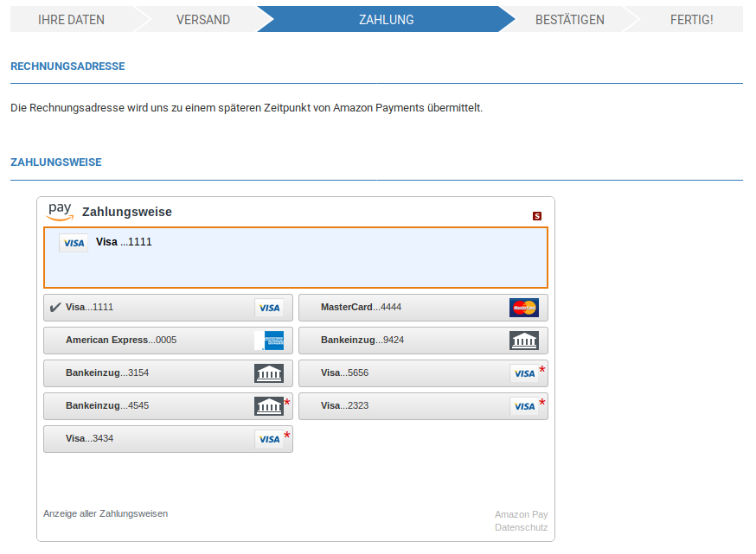The width and height of the screenshot is (756, 554).
Task: Click the MasterCard logo icon
Action: (523, 308)
